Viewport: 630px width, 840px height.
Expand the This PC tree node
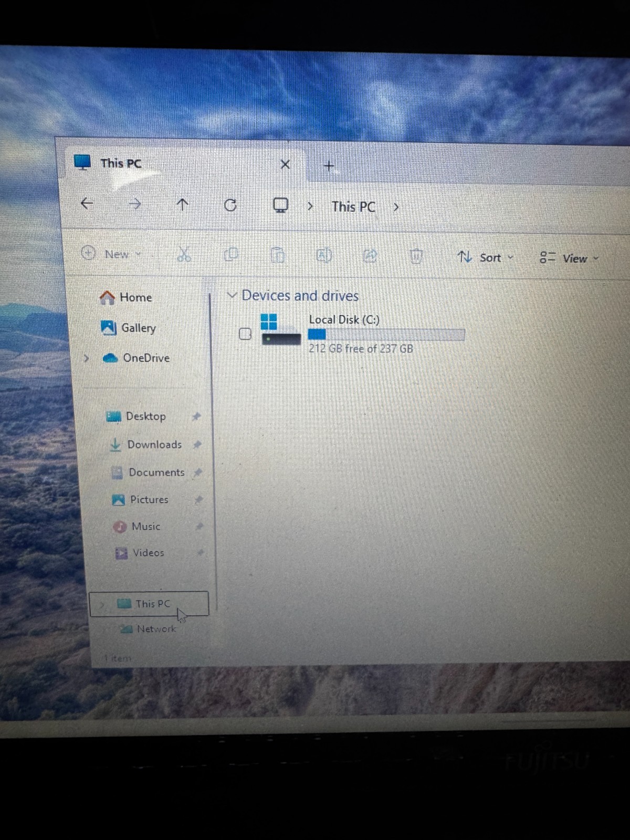click(102, 604)
